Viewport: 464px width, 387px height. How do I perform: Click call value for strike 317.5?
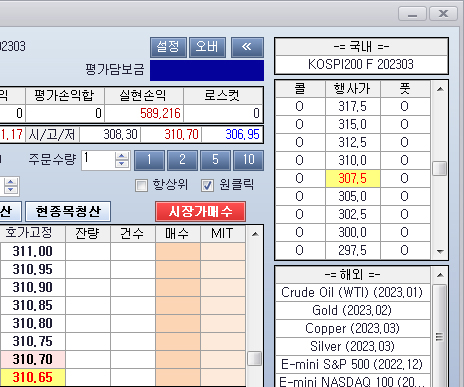tap(300, 107)
